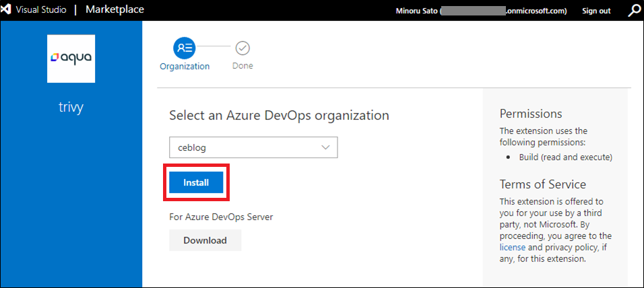This screenshot has height=288, width=644.
Task: Click 'For Azure DevOps Server' text
Action: coord(221,217)
